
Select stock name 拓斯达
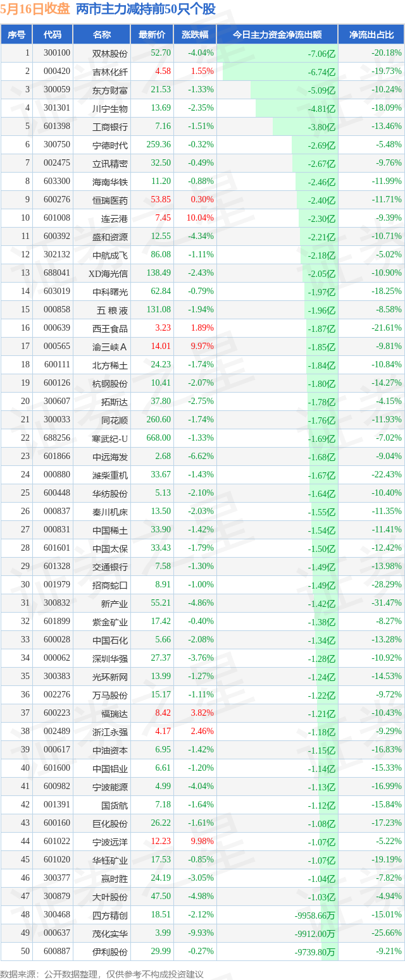coord(115,401)
